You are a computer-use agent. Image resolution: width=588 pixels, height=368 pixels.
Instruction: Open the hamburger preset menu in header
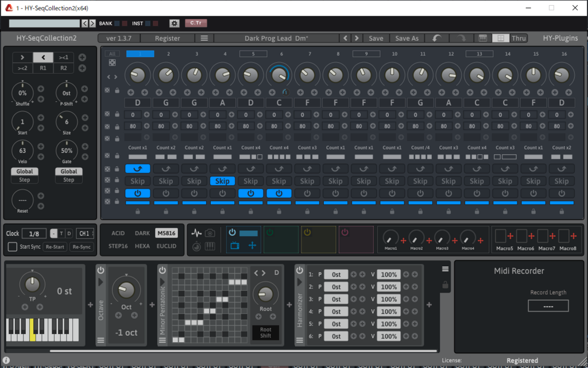(x=204, y=38)
